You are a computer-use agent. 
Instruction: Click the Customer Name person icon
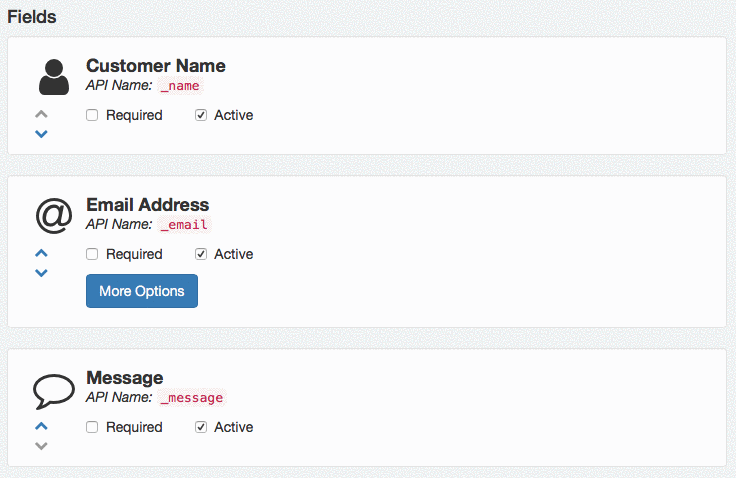[54, 77]
